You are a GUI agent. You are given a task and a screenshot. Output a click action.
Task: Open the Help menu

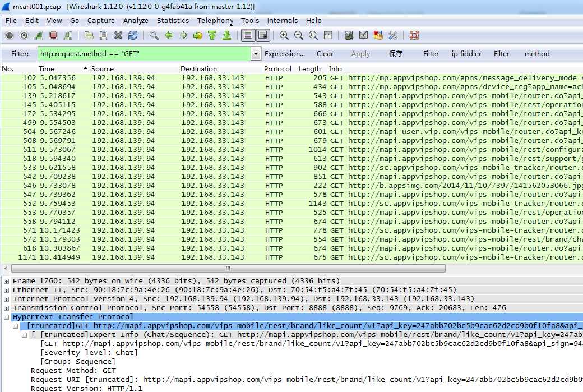click(313, 20)
